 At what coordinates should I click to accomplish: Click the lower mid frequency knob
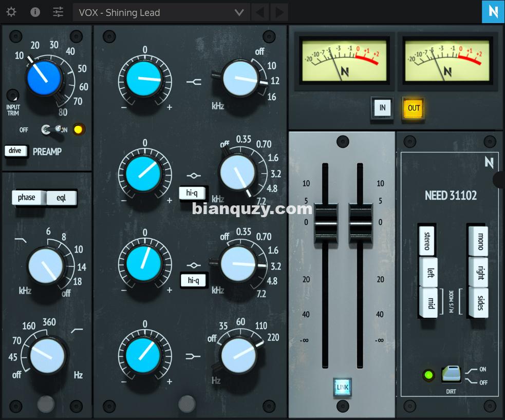click(238, 264)
